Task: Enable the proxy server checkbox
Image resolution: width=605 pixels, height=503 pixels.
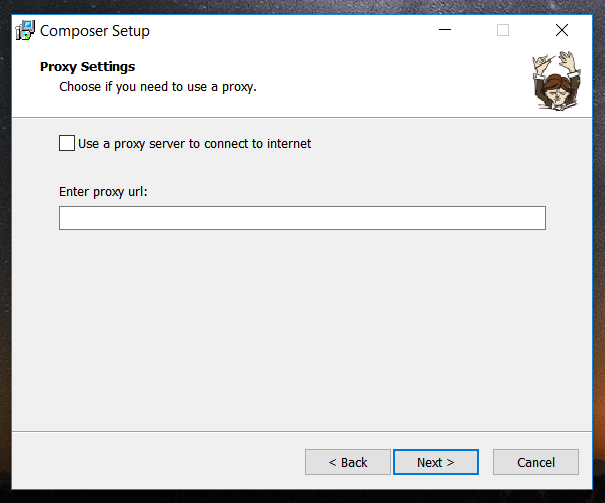Action: tap(67, 143)
